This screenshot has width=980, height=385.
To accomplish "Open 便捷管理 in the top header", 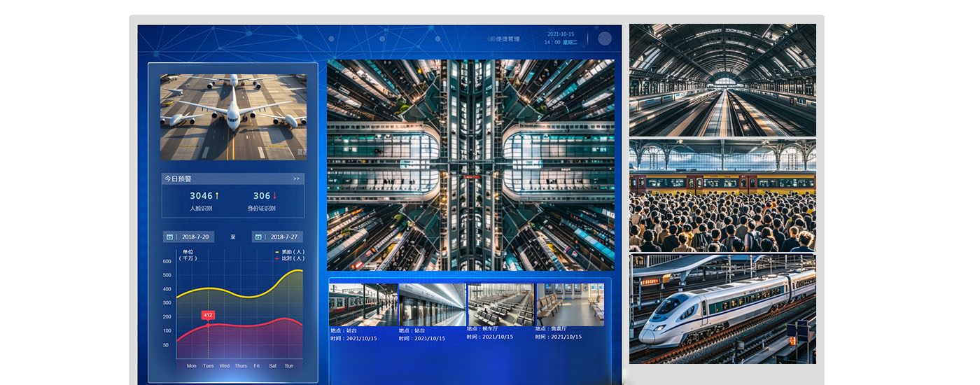I will (507, 39).
